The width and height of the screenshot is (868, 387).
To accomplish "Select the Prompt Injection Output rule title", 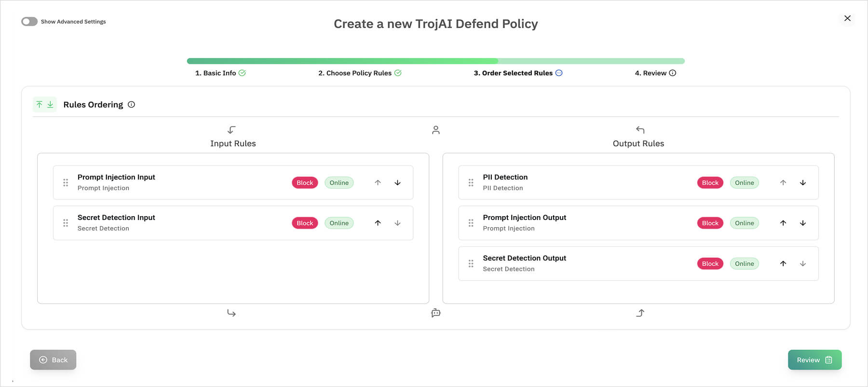I will coord(525,218).
